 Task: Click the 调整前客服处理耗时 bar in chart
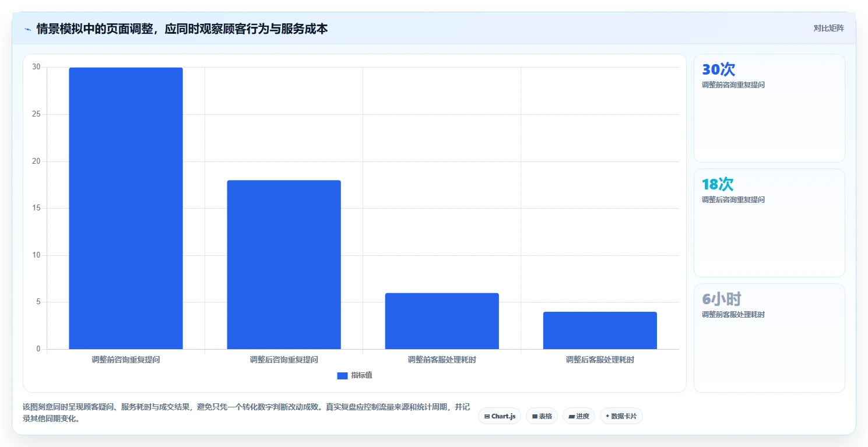(442, 321)
